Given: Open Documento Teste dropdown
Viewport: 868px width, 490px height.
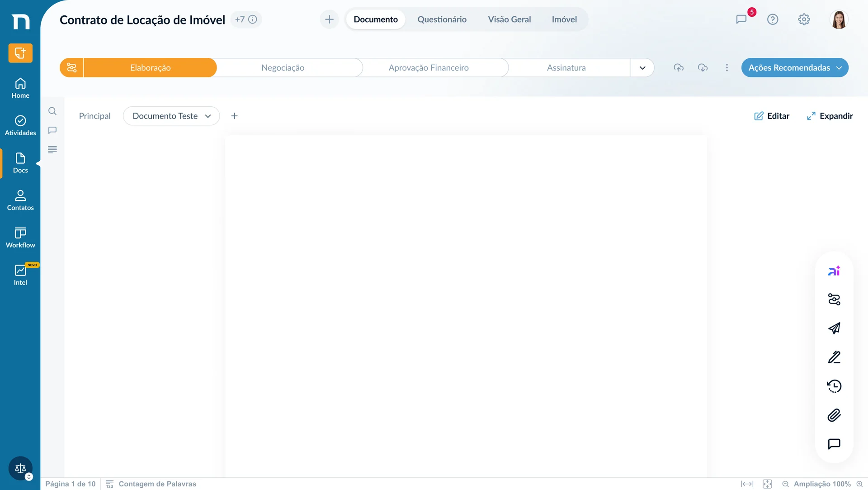Looking at the screenshot, I should click(x=171, y=116).
